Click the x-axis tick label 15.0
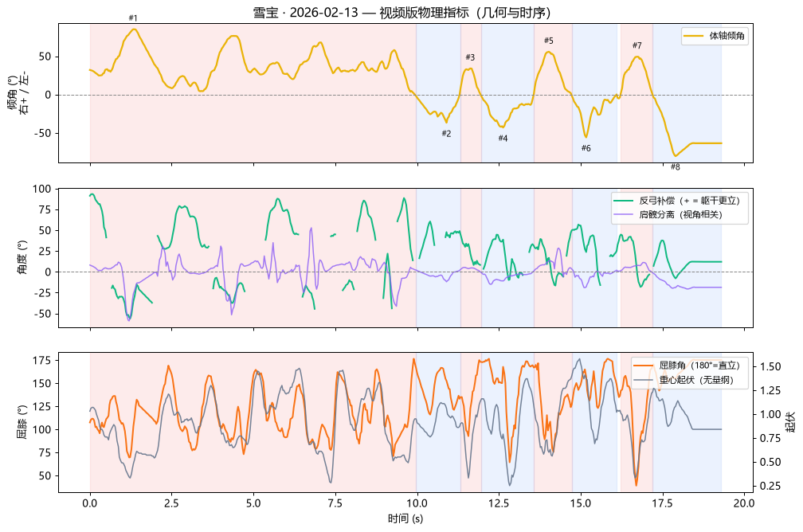 581,503
